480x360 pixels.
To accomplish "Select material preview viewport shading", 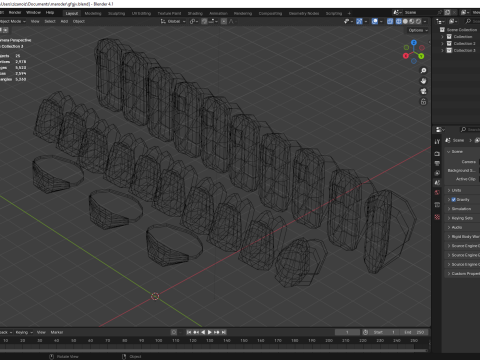I will pos(412,21).
